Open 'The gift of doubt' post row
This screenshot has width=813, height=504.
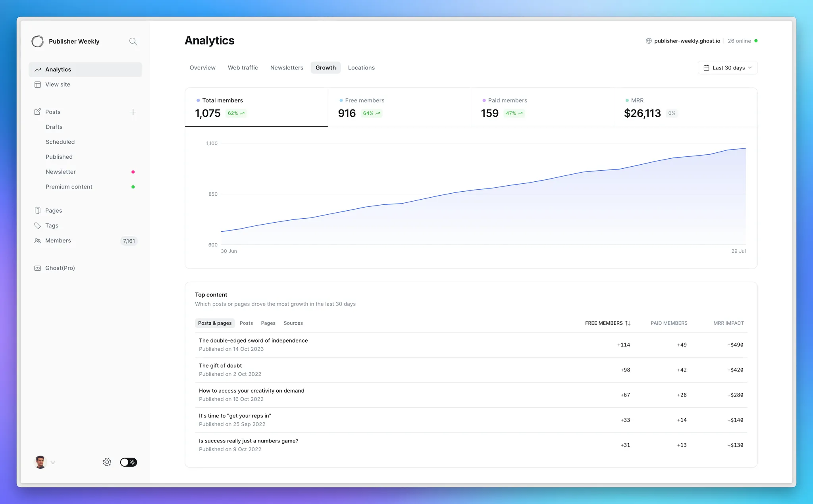(x=220, y=365)
